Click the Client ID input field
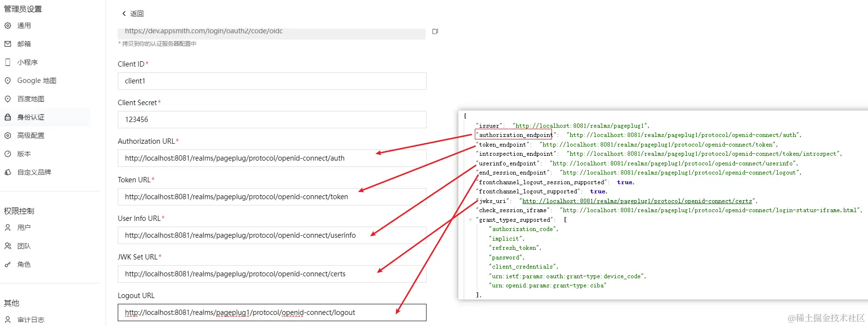Image resolution: width=868 pixels, height=326 pixels. click(272, 81)
